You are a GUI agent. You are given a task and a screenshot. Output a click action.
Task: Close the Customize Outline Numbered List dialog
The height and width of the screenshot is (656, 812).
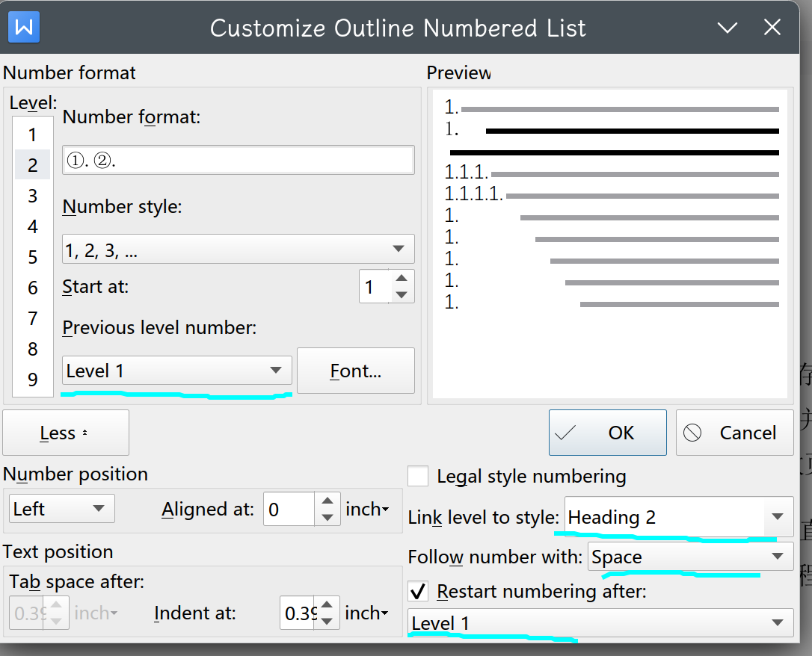click(772, 27)
